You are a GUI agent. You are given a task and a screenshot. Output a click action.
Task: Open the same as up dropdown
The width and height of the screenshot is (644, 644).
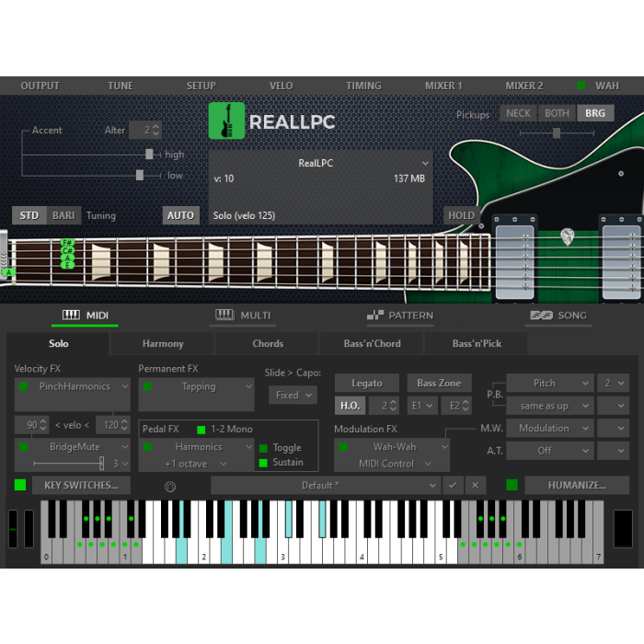550,406
